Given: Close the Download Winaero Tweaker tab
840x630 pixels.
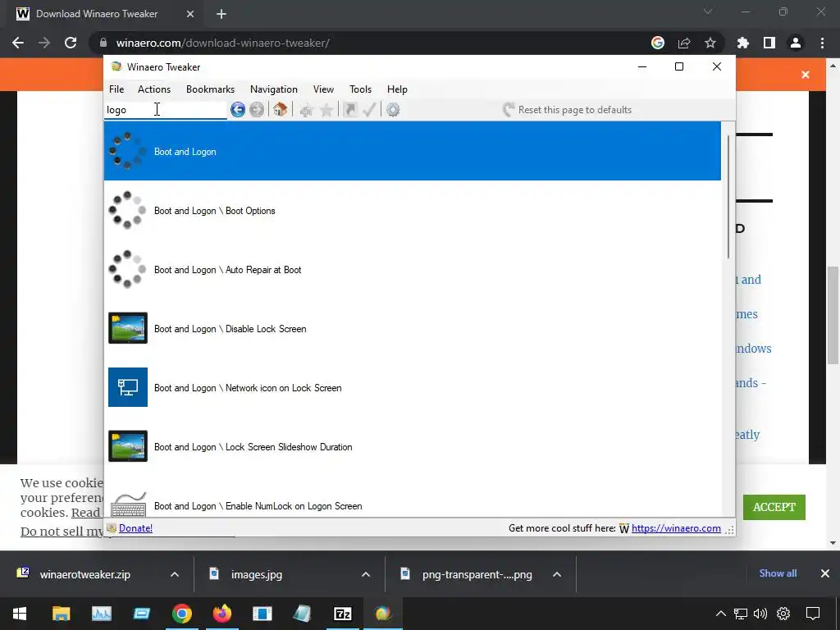Looking at the screenshot, I should tap(190, 14).
